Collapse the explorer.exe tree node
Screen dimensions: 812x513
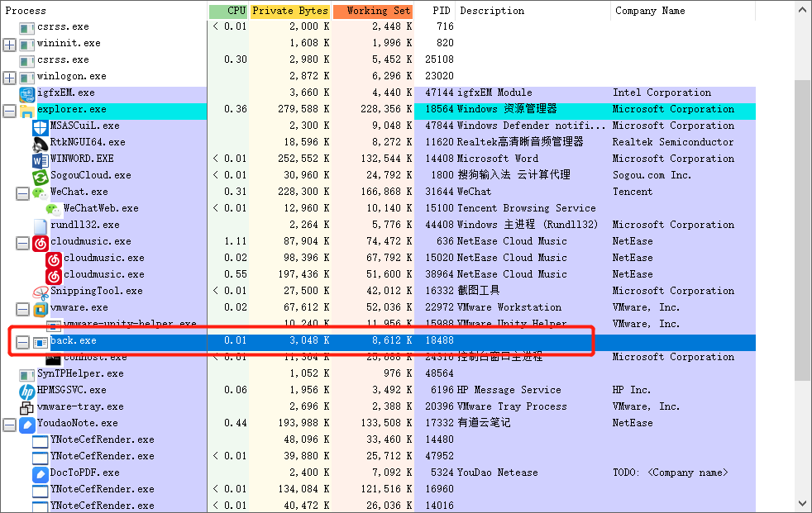(x=9, y=111)
